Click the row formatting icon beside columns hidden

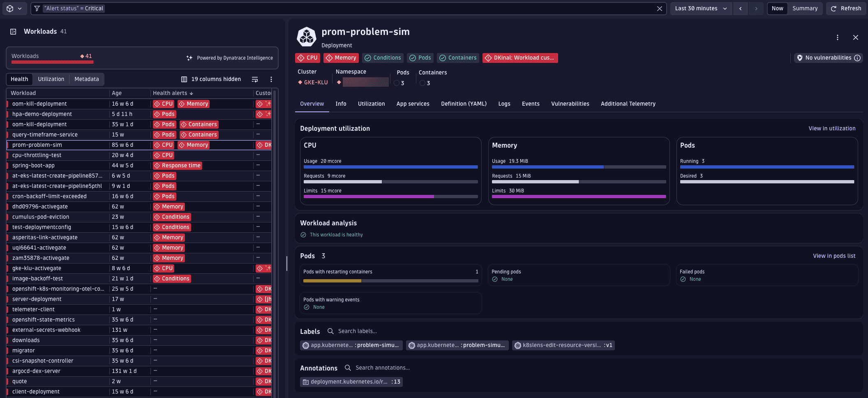click(254, 79)
